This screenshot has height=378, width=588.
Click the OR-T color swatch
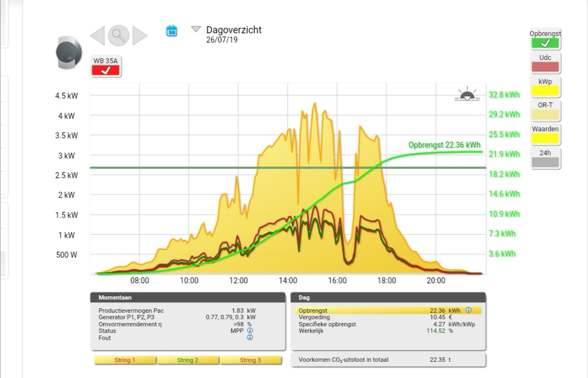545,114
